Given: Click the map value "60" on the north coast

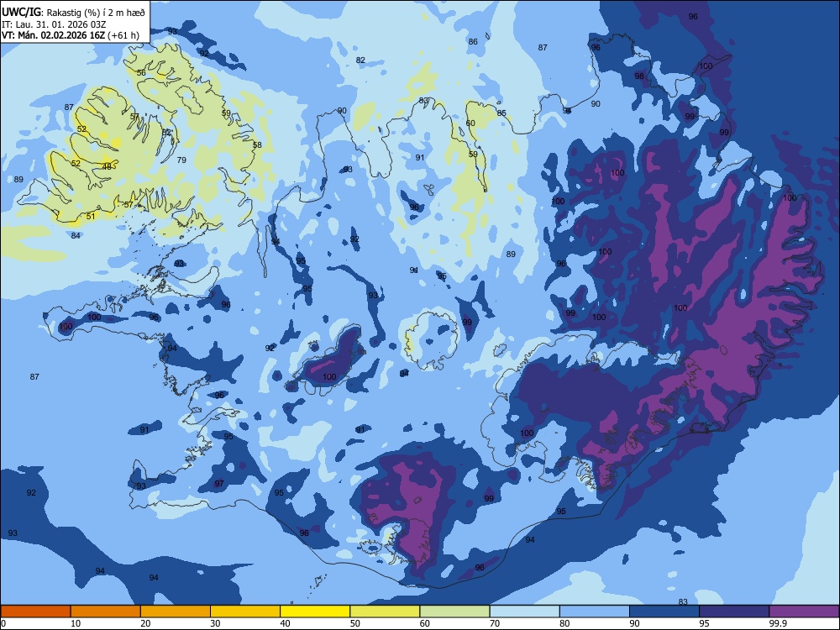Looking at the screenshot, I should coord(470,123).
